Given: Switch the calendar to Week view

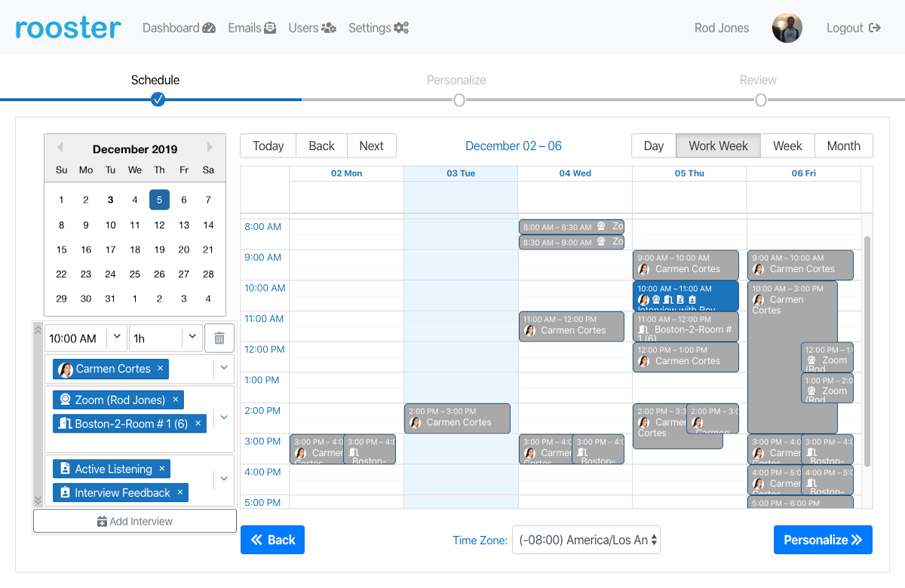Looking at the screenshot, I should coord(787,145).
